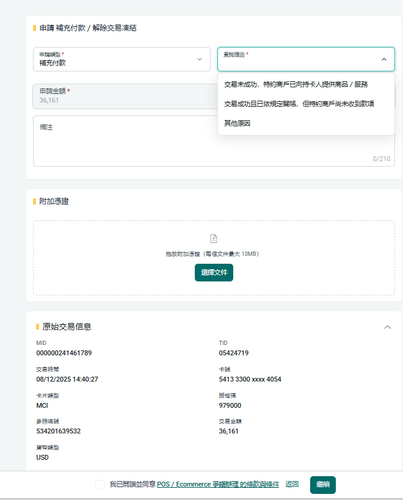
Task: Click the 附加憑證 section heading
Action: pyautogui.click(x=54, y=201)
